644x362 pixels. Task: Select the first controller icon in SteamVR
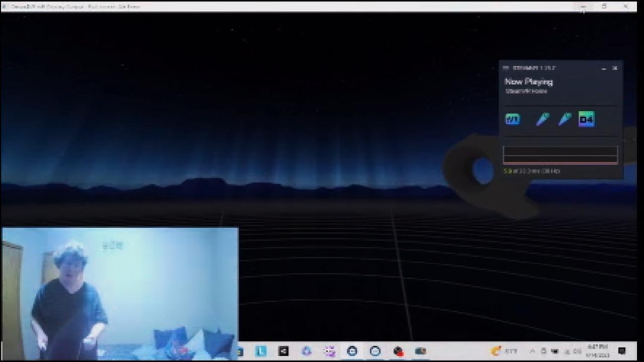point(542,119)
